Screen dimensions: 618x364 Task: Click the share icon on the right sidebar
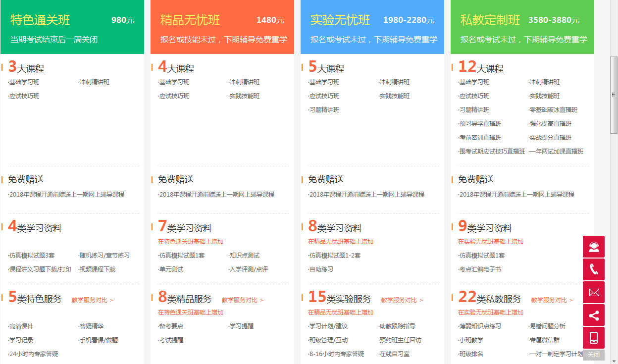tap(593, 314)
